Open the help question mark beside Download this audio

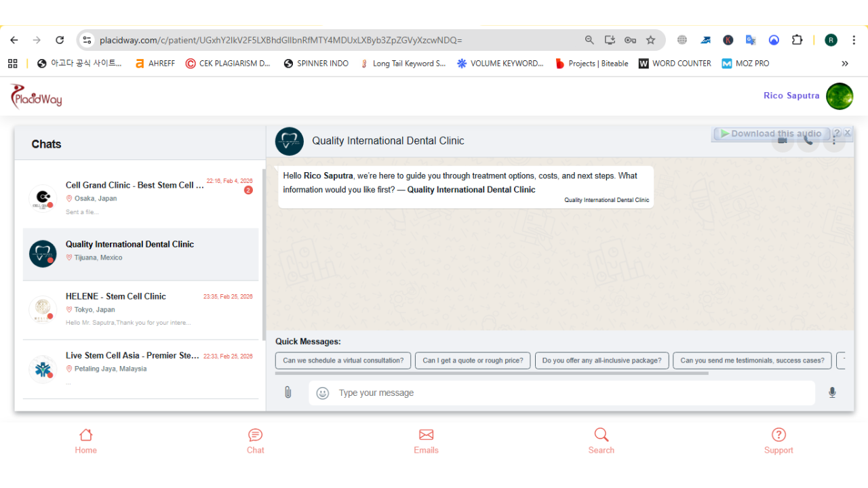pyautogui.click(x=837, y=133)
